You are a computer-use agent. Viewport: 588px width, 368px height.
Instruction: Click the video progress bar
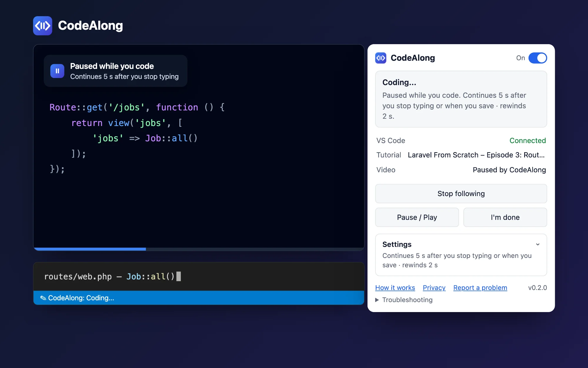pyautogui.click(x=199, y=249)
